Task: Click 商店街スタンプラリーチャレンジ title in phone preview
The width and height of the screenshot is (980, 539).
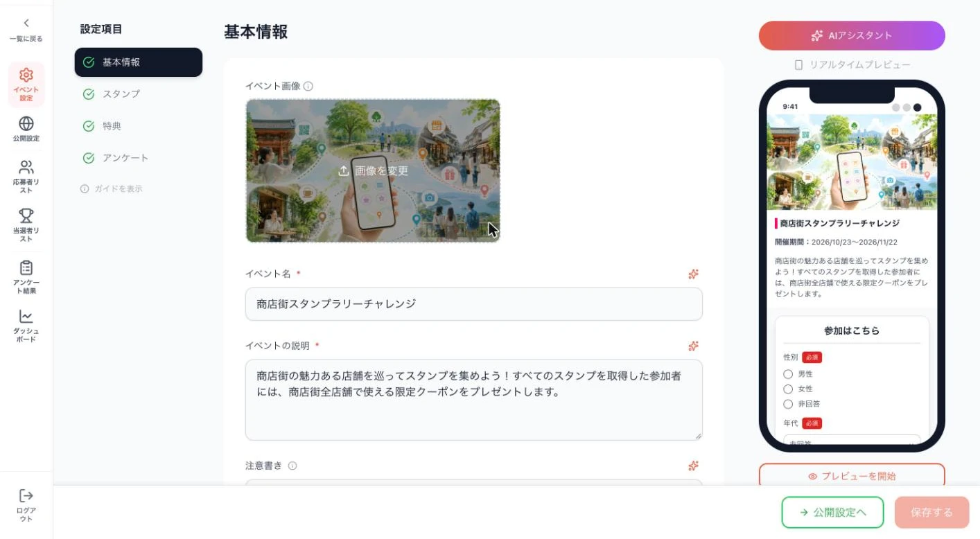Action: pos(840,224)
